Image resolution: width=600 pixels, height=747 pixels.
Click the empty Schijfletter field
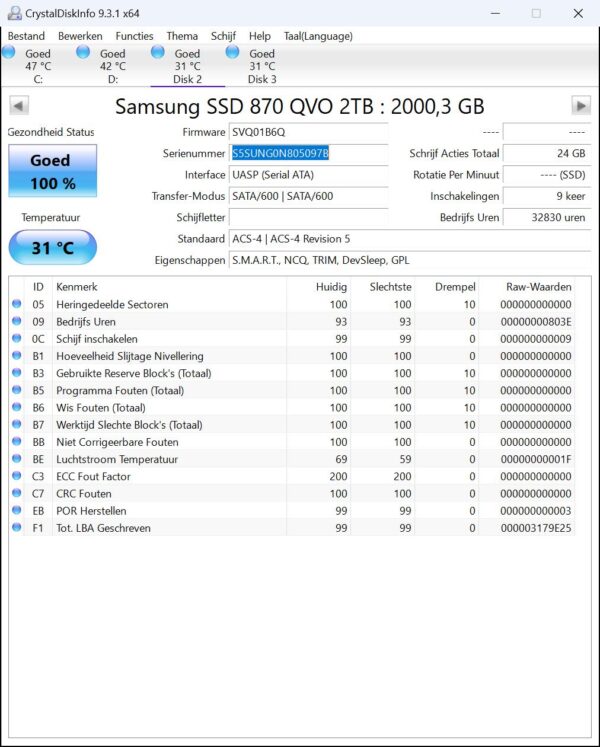tap(308, 217)
